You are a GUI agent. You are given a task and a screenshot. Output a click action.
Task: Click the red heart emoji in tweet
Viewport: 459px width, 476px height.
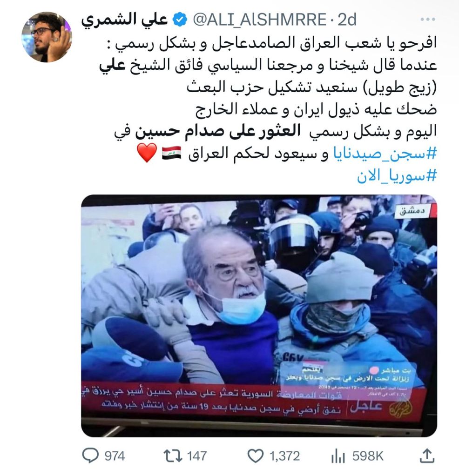click(147, 153)
